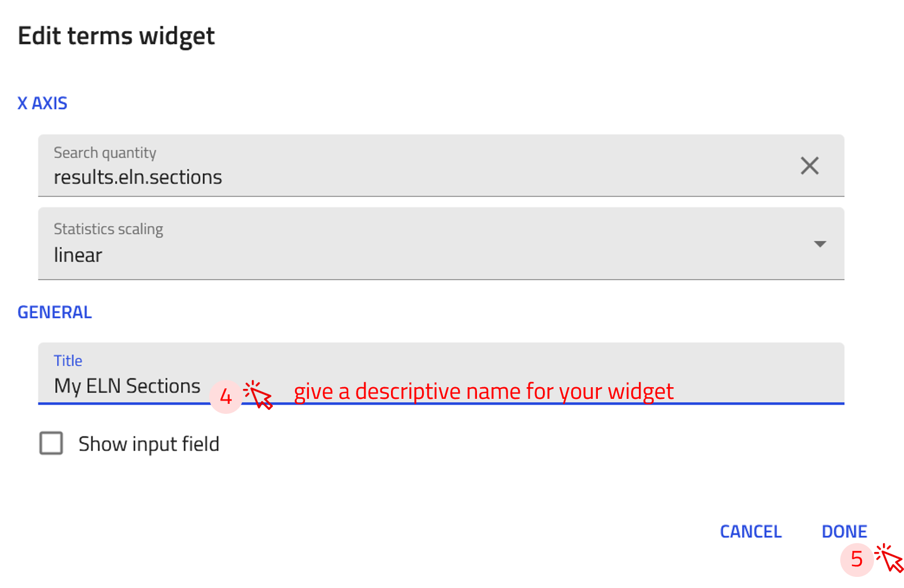
Task: Click the 'Search quantity' field label
Action: click(x=105, y=153)
